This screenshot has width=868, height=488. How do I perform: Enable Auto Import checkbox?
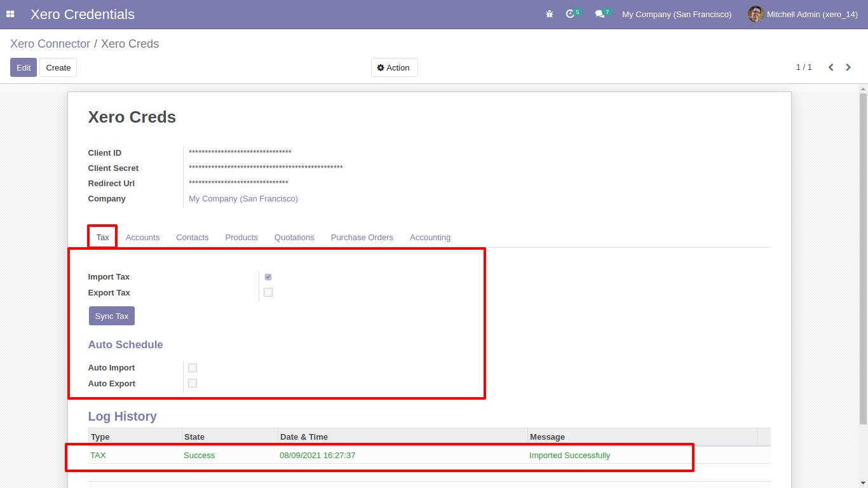point(193,368)
